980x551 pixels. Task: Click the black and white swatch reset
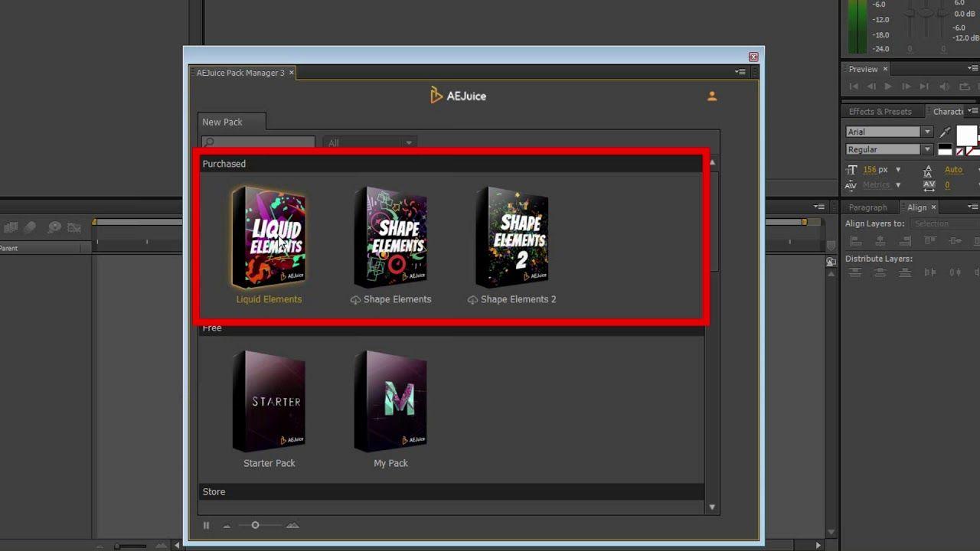tap(946, 149)
